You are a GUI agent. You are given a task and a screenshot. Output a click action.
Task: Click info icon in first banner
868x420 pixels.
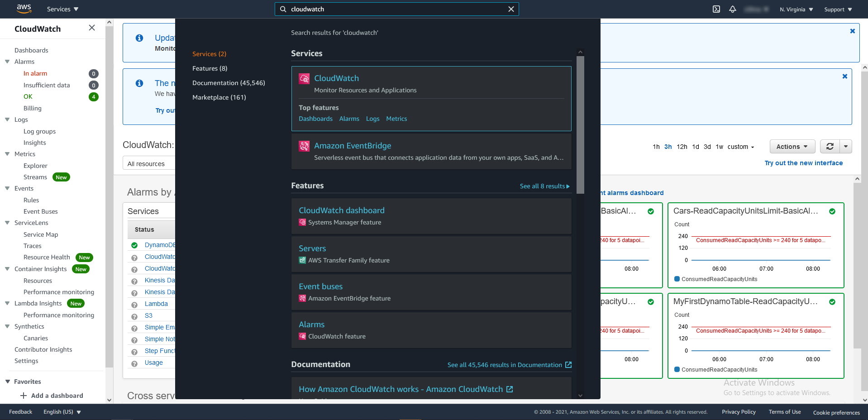pyautogui.click(x=139, y=38)
